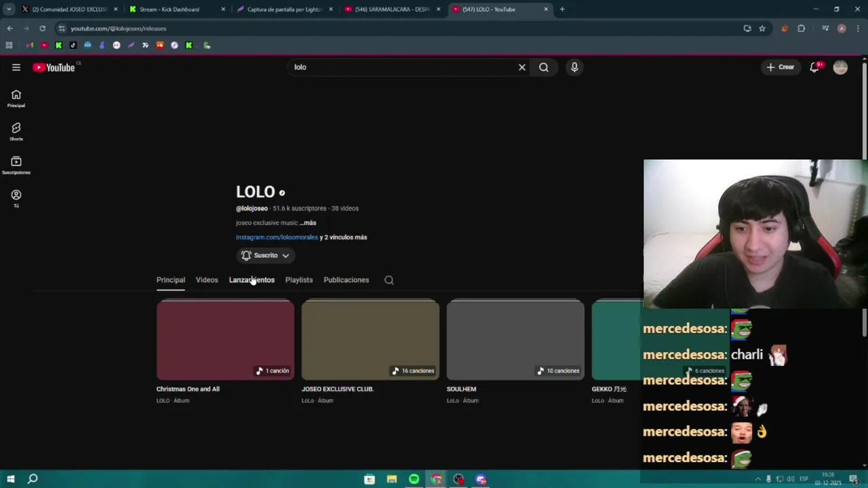868x488 pixels.
Task: Click the install app icon in address bar
Action: point(747,28)
